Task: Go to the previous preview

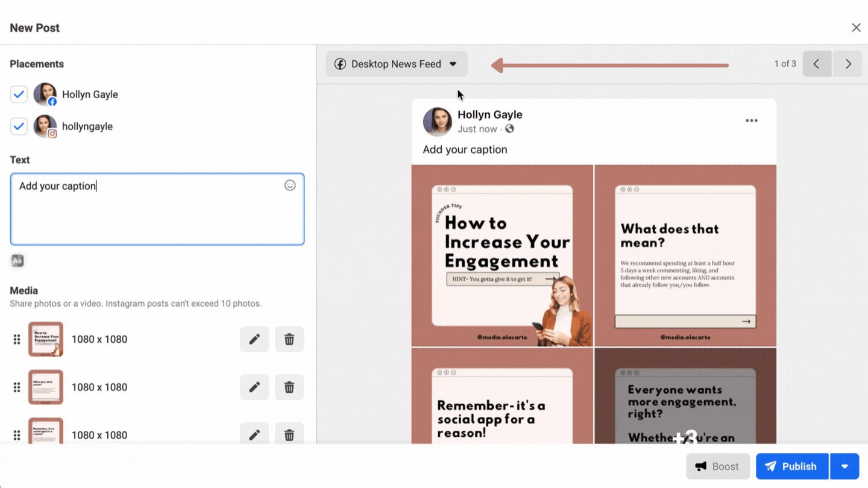Action: [x=817, y=64]
